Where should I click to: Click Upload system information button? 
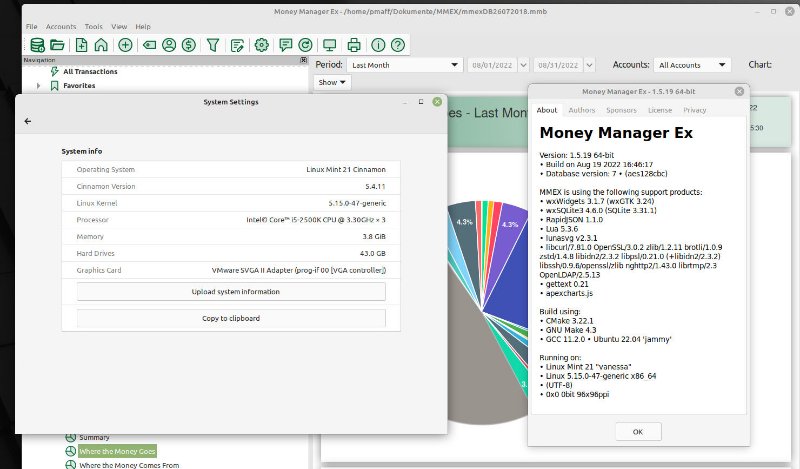[231, 292]
